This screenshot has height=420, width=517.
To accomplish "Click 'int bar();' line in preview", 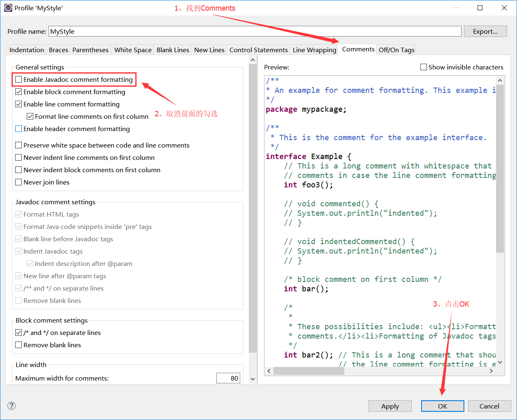I will (306, 289).
